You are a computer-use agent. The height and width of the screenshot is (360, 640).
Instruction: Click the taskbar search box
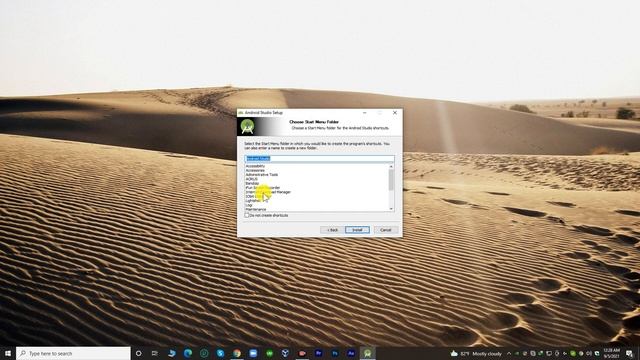pyautogui.click(x=73, y=353)
